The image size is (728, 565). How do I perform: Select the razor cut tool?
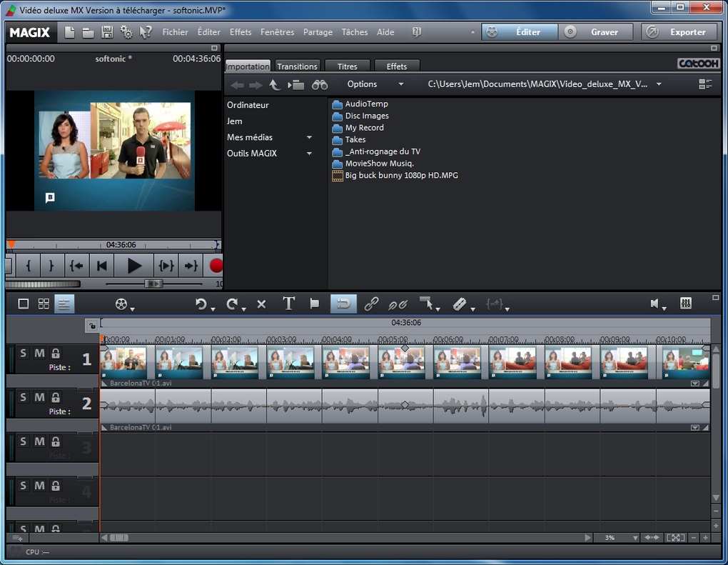(x=459, y=304)
